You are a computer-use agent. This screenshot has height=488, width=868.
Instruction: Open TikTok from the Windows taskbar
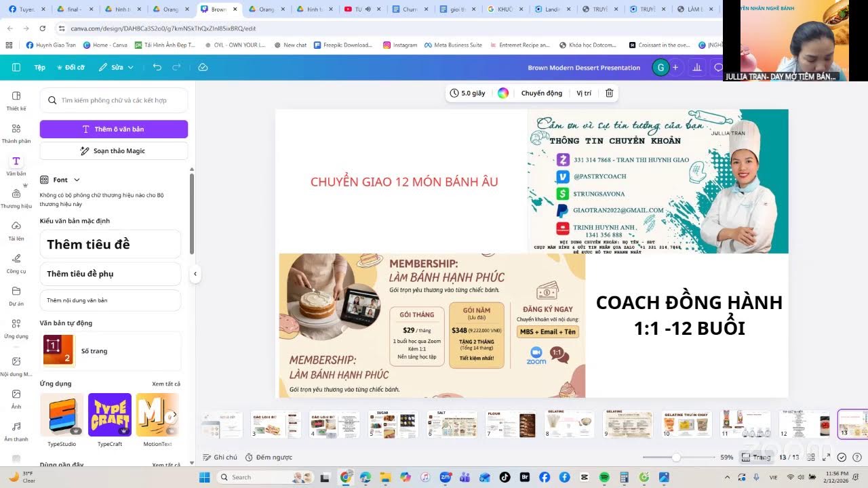(505, 477)
